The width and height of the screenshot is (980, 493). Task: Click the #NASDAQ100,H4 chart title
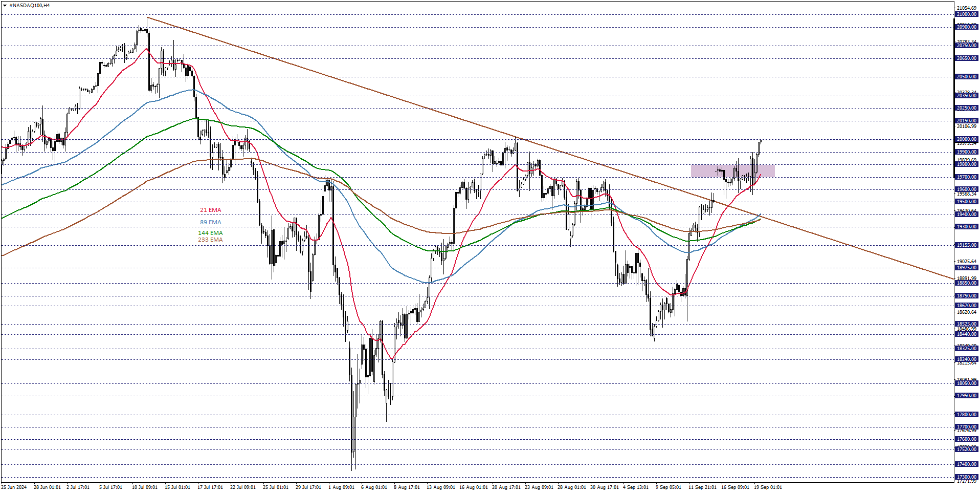pyautogui.click(x=30, y=6)
